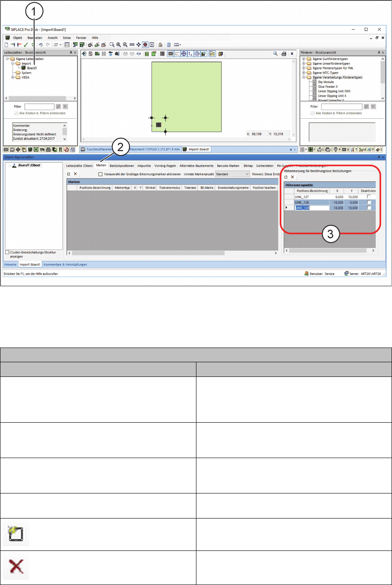Clear the Leiterplatten filter X icon
The image size is (392, 585).
click(x=65, y=106)
